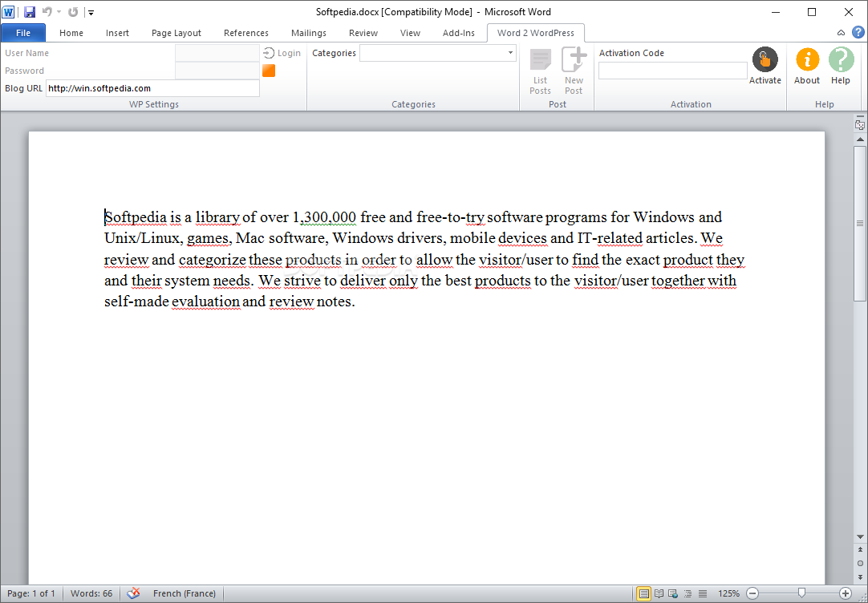Click the orange square icon under Login
The width and height of the screenshot is (868, 603).
(269, 71)
